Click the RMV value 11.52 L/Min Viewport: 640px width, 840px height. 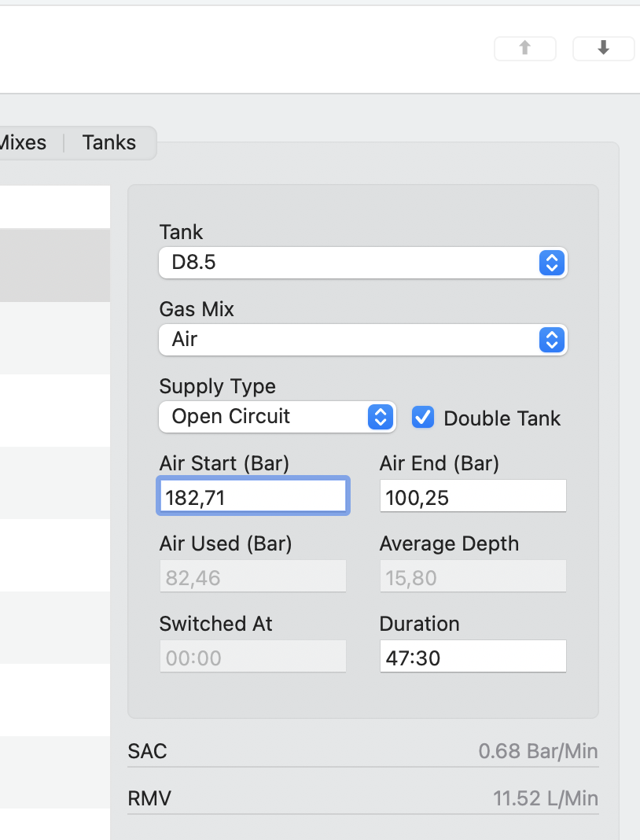tap(545, 800)
